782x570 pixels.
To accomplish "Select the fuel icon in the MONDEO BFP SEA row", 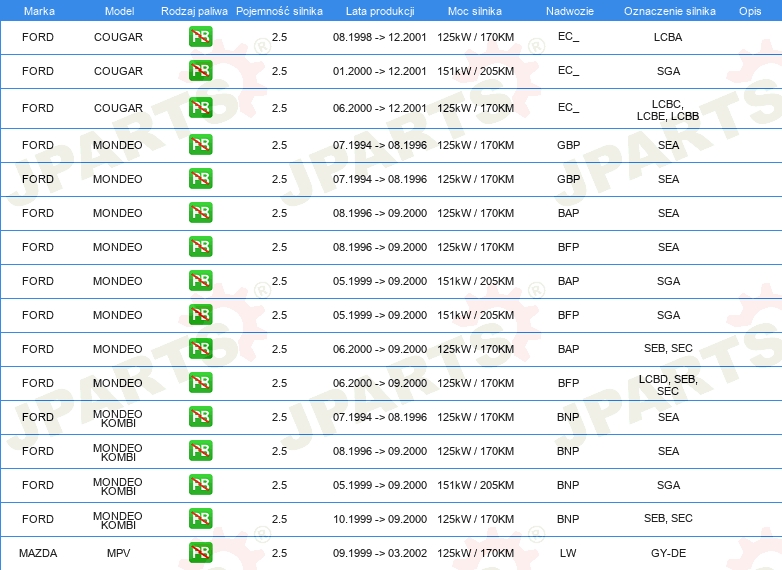I will pyautogui.click(x=200, y=246).
